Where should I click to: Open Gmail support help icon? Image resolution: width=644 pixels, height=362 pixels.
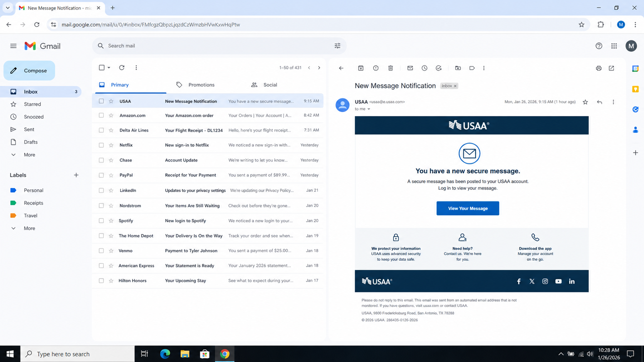click(599, 46)
